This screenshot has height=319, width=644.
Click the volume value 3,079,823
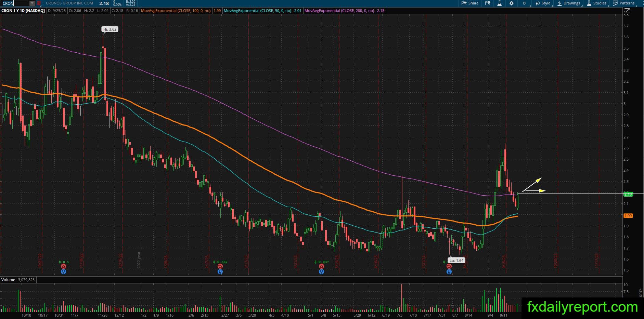pyautogui.click(x=26, y=280)
